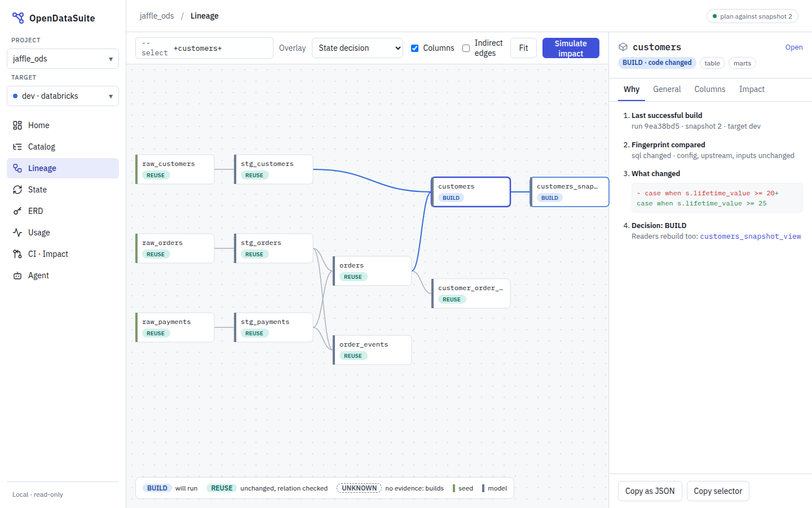Click the OpenDataSuite logo icon
Screen dimensions: 812x508
(18, 18)
